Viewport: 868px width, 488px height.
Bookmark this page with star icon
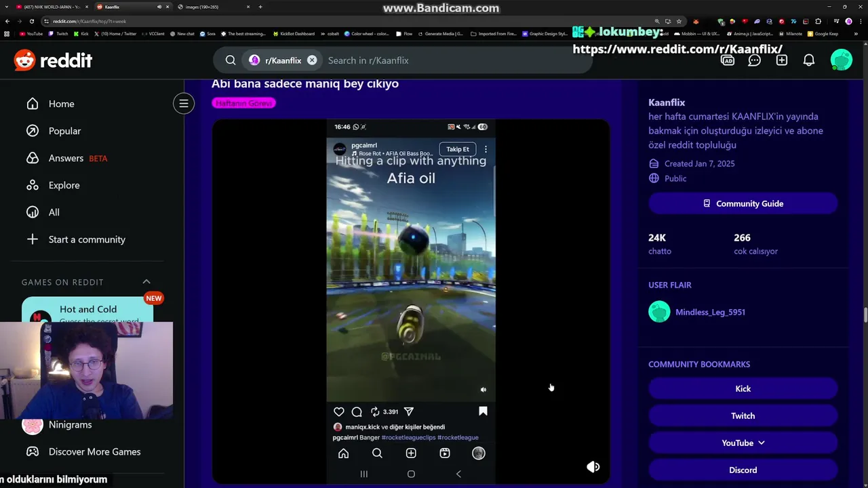click(679, 21)
